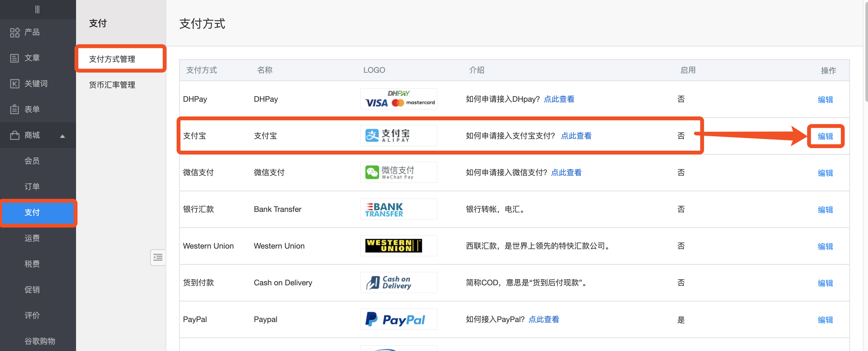The image size is (868, 351).
Task: Edit the PayPal payment row
Action: tap(825, 320)
